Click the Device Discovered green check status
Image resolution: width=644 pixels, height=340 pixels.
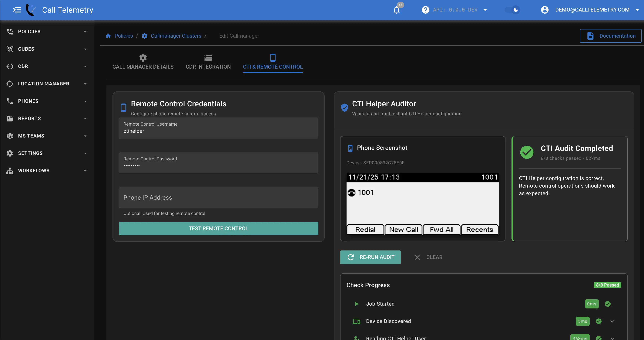(599, 321)
